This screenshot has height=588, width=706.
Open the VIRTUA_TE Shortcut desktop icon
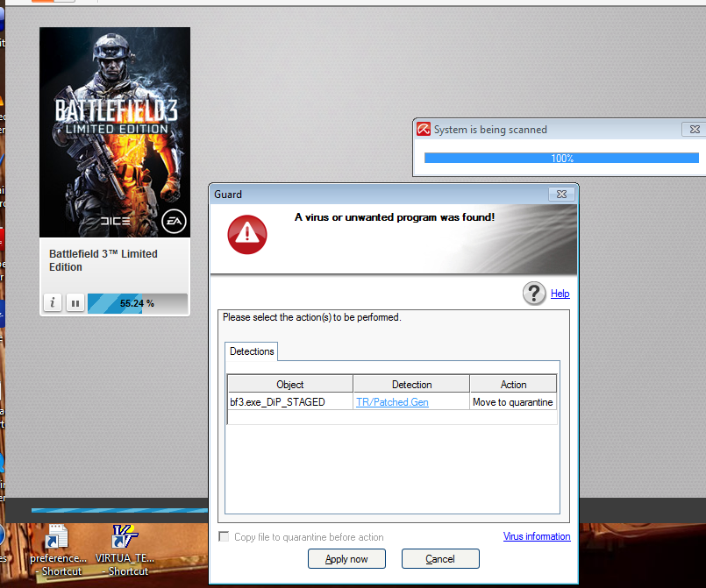125,550
